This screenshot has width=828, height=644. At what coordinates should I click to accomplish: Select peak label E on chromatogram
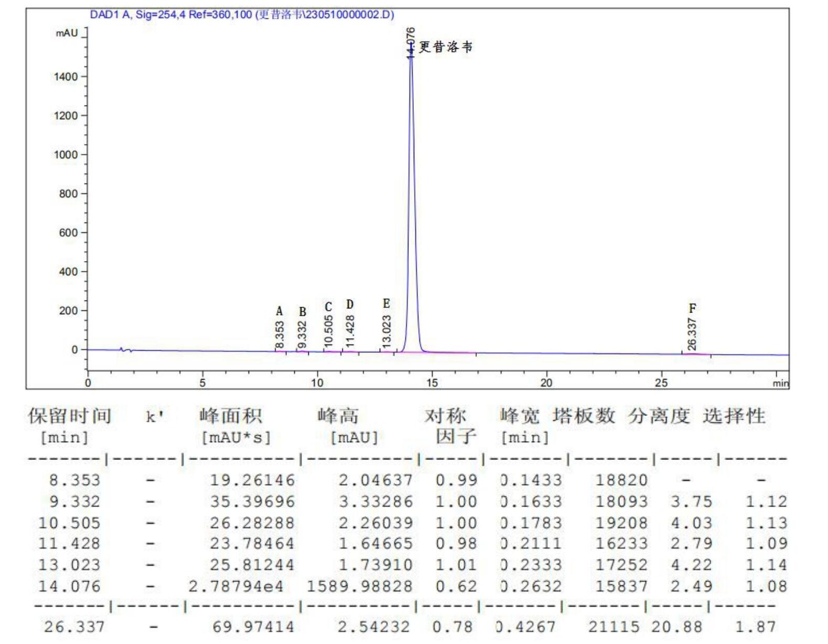point(386,304)
